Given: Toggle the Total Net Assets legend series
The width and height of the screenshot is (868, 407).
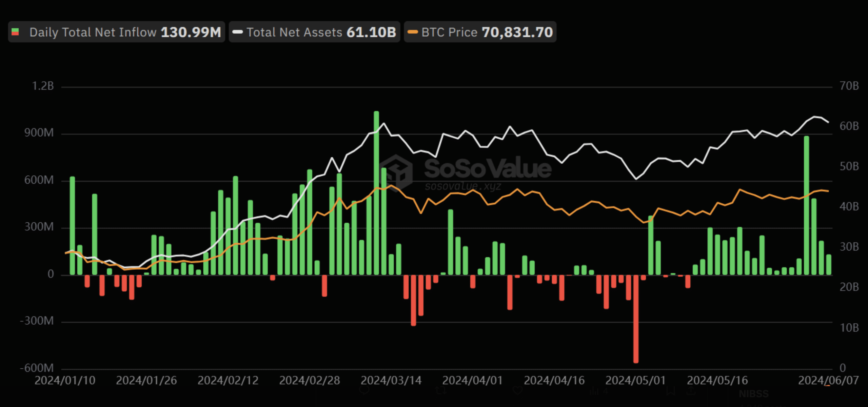Looking at the screenshot, I should click(x=314, y=32).
